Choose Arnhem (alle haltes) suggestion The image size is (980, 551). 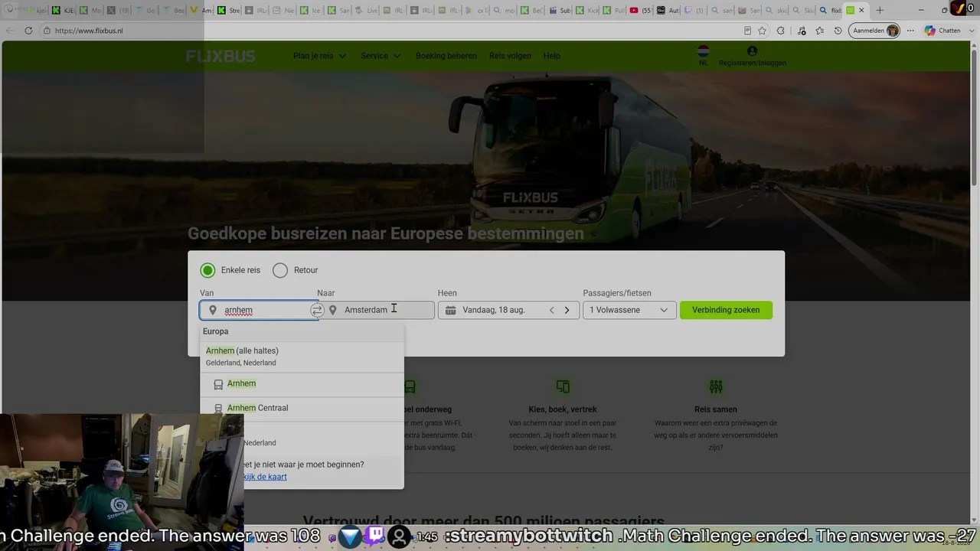pos(302,357)
